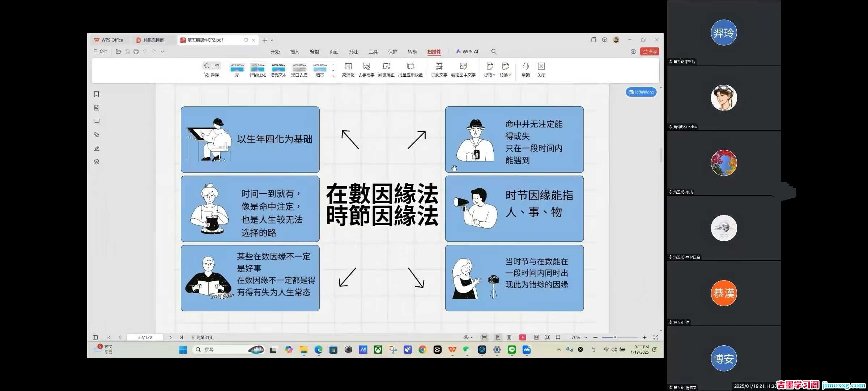Click the red slideshow play icon
Screen dimensions: 868x391
522,337
